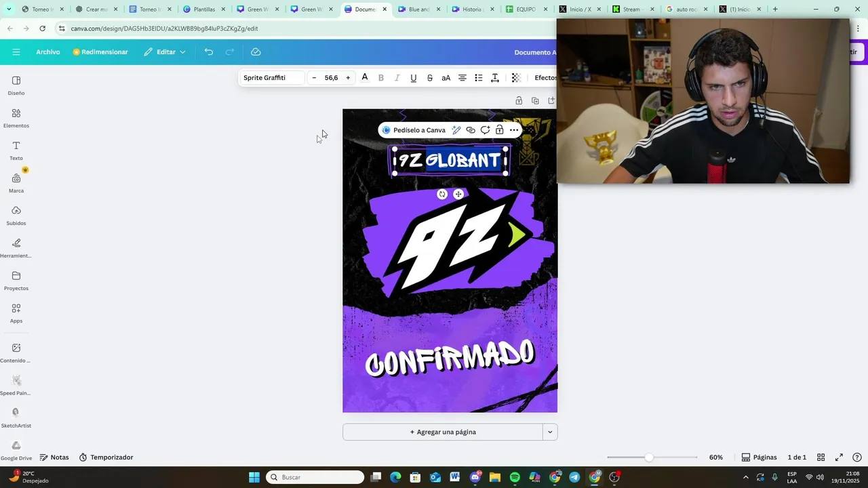Toggle bulleted list formatting

pos(479,78)
